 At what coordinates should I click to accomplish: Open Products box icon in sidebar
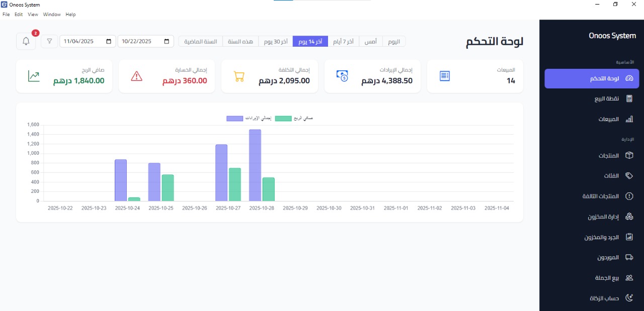[x=629, y=156]
